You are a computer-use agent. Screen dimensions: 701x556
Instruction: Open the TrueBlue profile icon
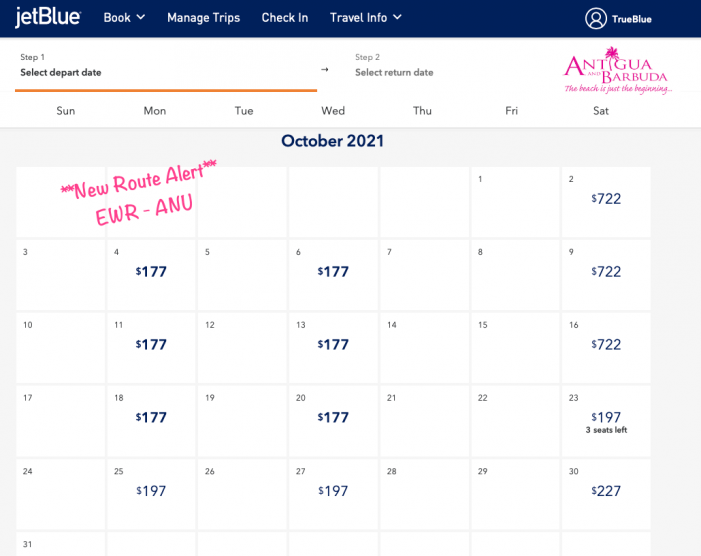[x=597, y=18]
